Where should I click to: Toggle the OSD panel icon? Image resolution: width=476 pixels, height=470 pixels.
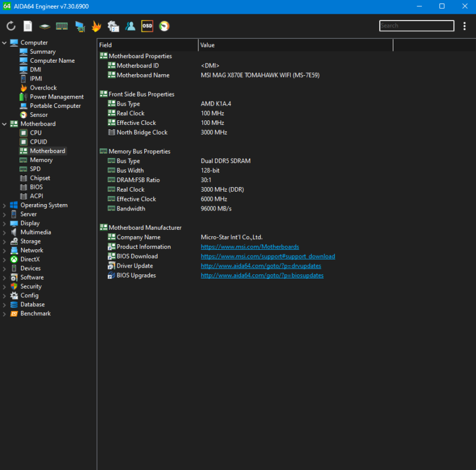point(147,26)
